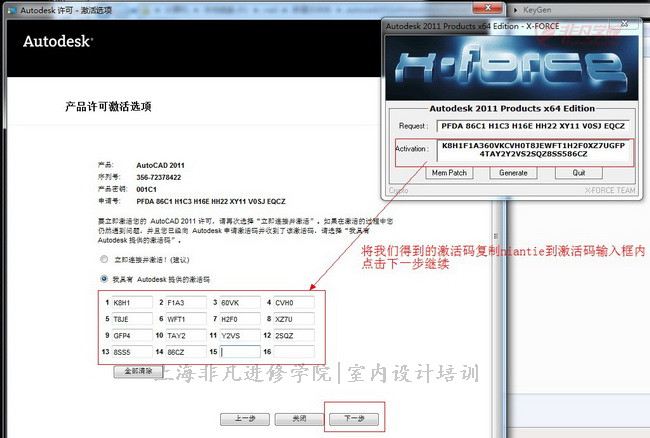Click activation code field 3 containing 60VK
This screenshot has width=650, height=438.
(240, 302)
